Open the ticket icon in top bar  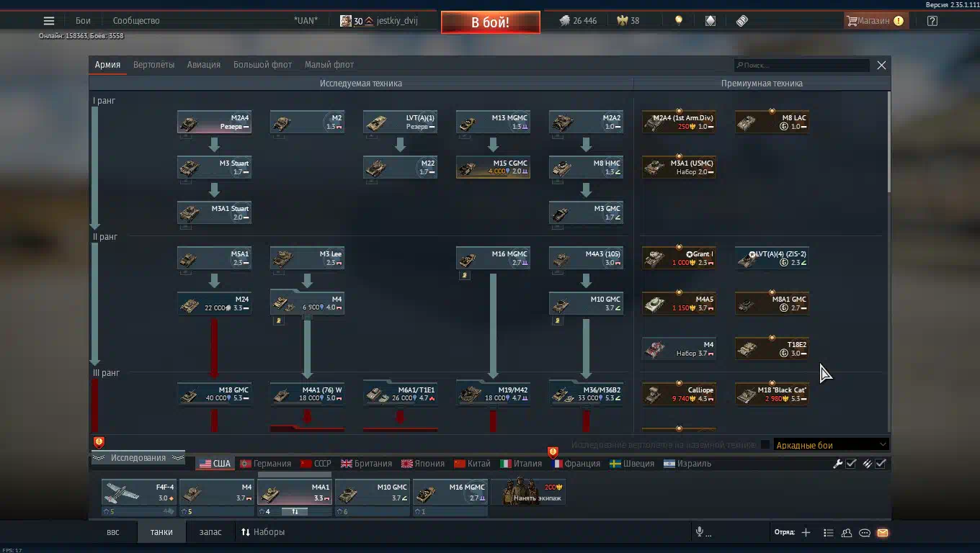(742, 21)
